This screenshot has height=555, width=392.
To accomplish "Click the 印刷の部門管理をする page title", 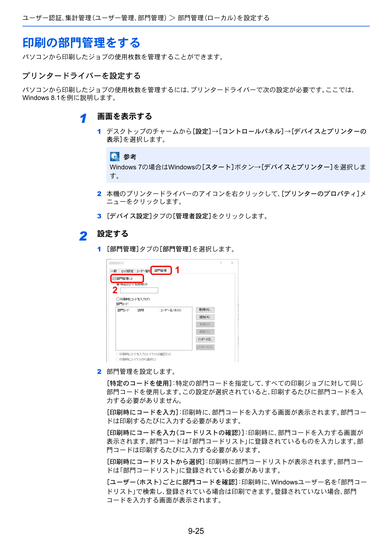I will click(x=82, y=43).
